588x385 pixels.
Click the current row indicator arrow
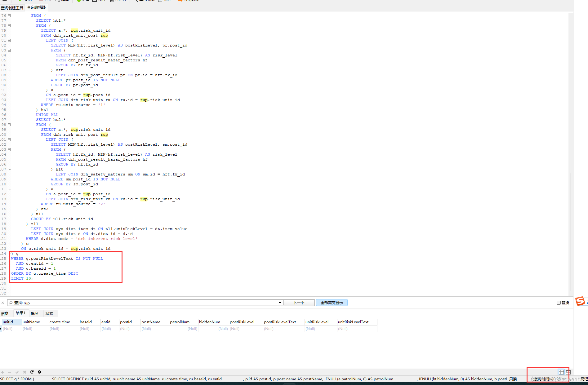[1, 329]
